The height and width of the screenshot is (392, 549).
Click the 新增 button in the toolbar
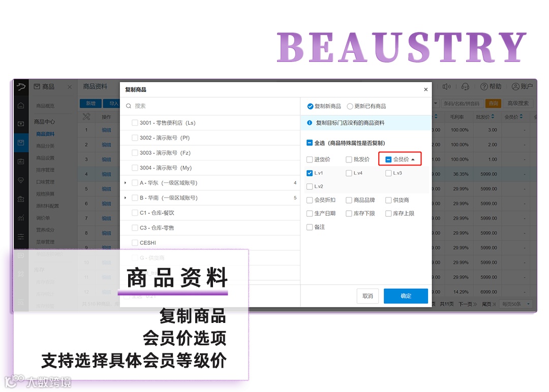pos(90,103)
